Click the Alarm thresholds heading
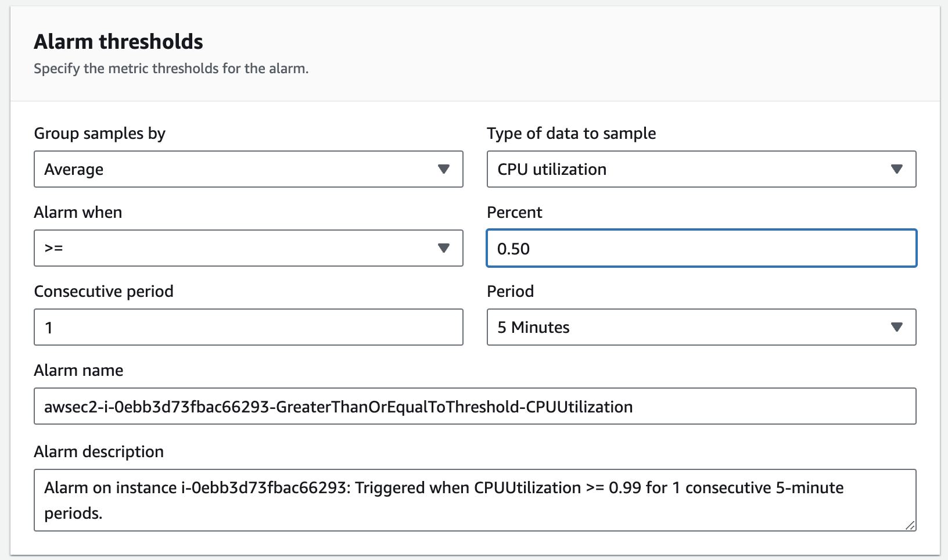This screenshot has width=948, height=560. pyautogui.click(x=119, y=42)
